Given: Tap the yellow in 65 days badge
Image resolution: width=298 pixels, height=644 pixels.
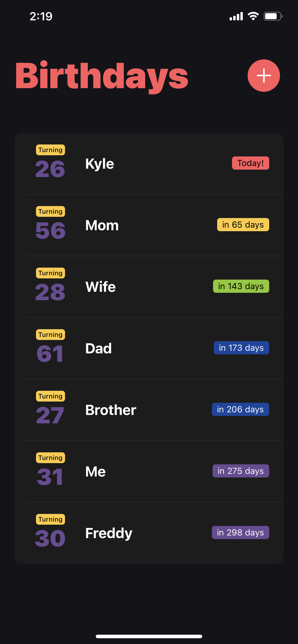Looking at the screenshot, I should [x=243, y=224].
